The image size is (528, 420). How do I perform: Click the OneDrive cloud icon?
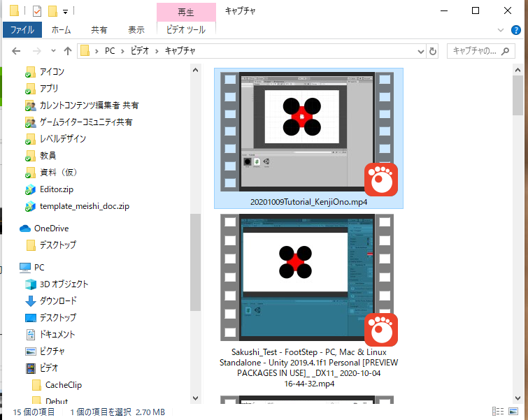tap(25, 229)
